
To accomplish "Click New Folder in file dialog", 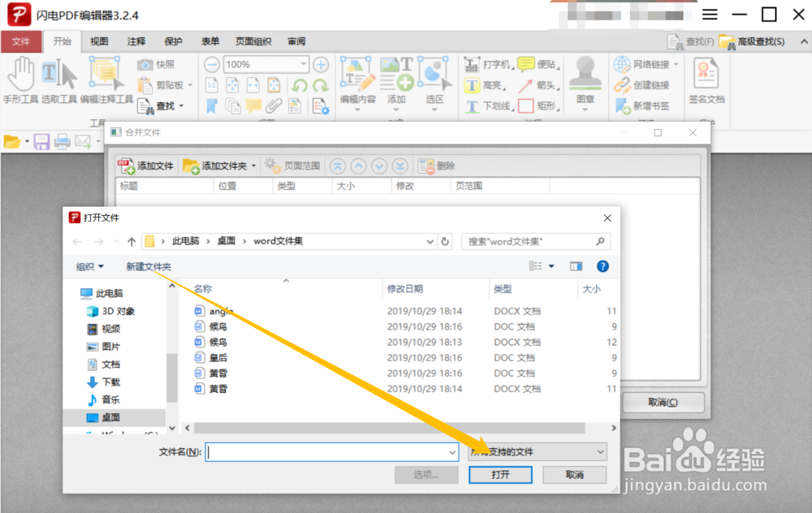I will pyautogui.click(x=149, y=266).
